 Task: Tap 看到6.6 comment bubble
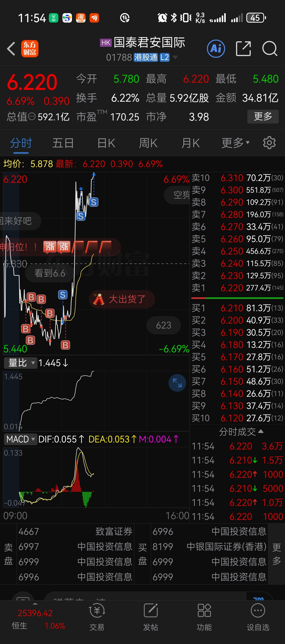point(50,273)
